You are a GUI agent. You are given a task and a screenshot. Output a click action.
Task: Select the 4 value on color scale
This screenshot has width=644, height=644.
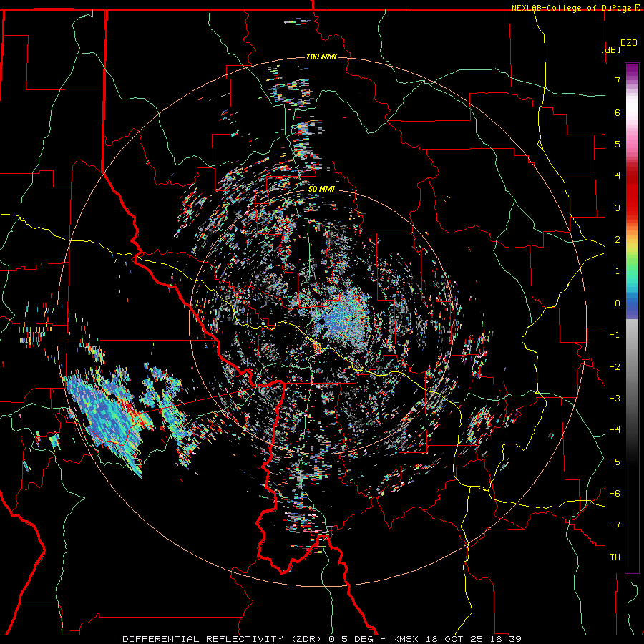coord(618,176)
